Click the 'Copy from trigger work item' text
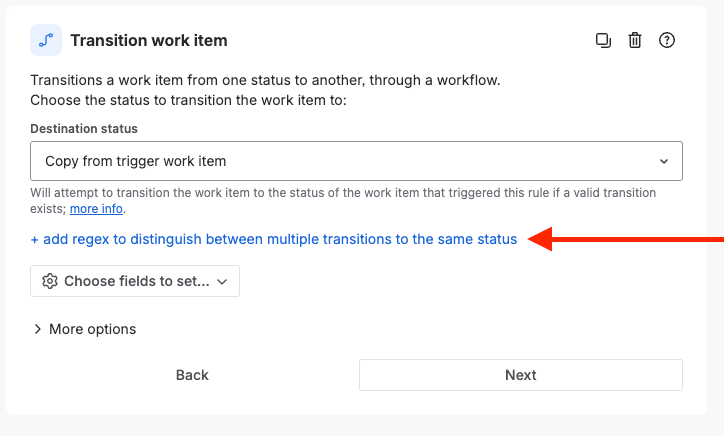724x436 pixels. pyautogui.click(x=136, y=161)
